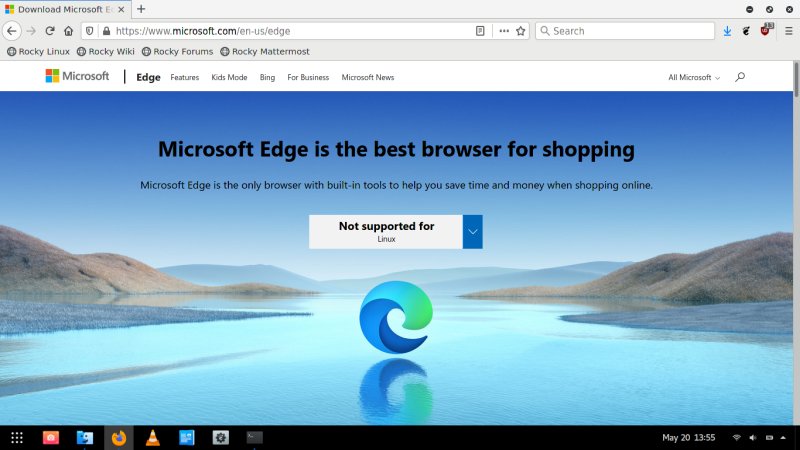Open the tracking protection shield icon
This screenshot has height=450, width=800.
click(x=90, y=31)
